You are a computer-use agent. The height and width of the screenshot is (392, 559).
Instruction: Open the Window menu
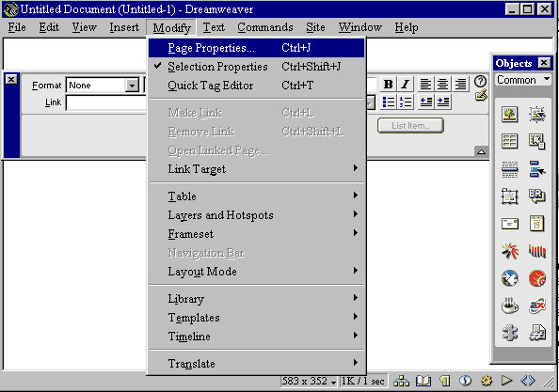[x=360, y=27]
